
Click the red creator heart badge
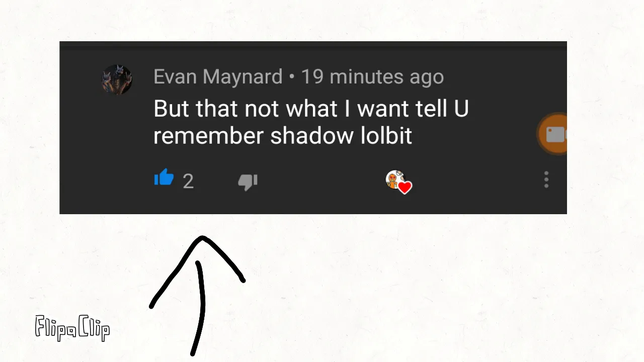click(405, 188)
